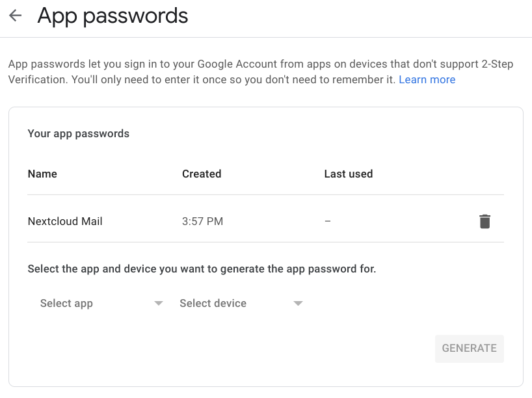
Task: Click the arrow beside Select device
Action: [298, 303]
